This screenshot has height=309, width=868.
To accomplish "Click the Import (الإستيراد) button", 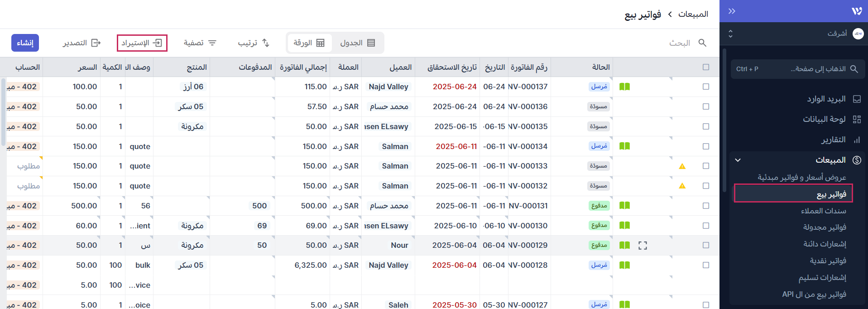I will (142, 43).
